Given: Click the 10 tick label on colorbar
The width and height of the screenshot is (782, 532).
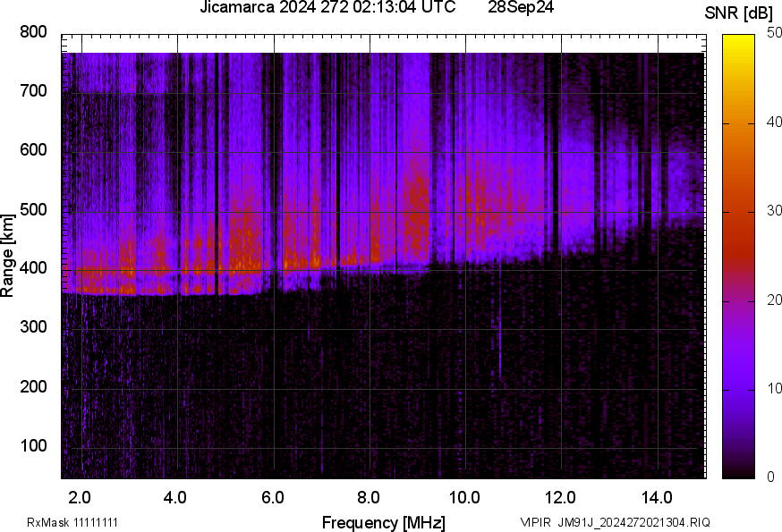Looking at the screenshot, I should [x=774, y=389].
